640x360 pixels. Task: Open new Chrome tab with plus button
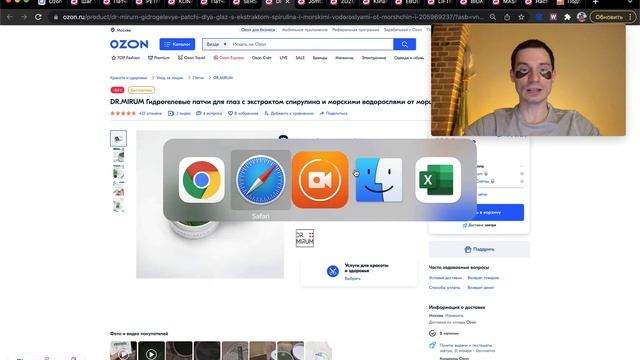click(596, 2)
